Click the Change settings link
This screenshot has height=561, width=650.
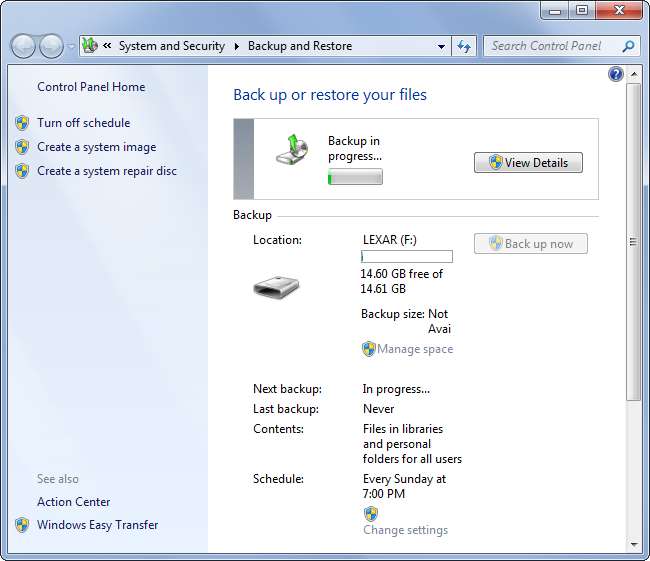(x=405, y=530)
